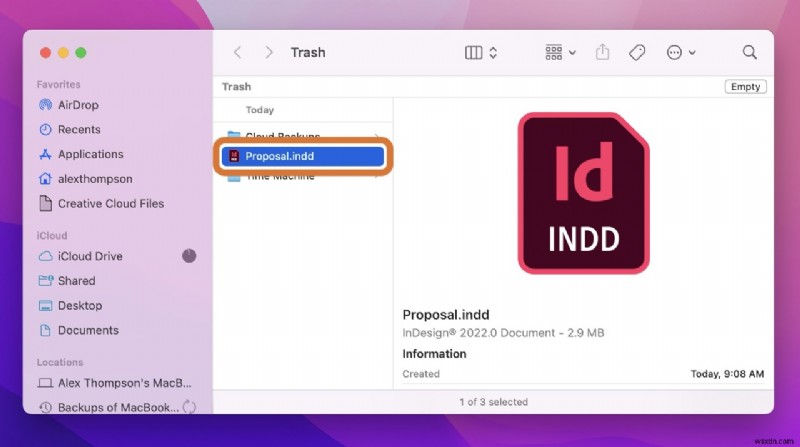800x447 pixels.
Task: Click the Time Machine backups clock icon
Action: point(45,407)
